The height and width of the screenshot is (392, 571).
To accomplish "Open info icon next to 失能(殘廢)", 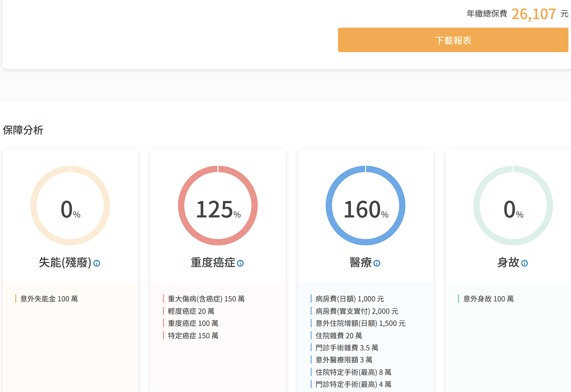I will pos(97,263).
